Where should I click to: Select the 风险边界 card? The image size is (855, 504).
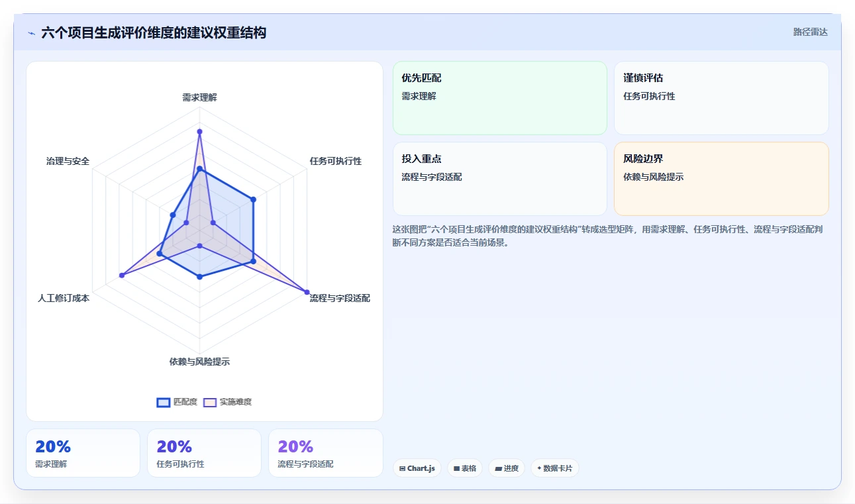pos(721,179)
